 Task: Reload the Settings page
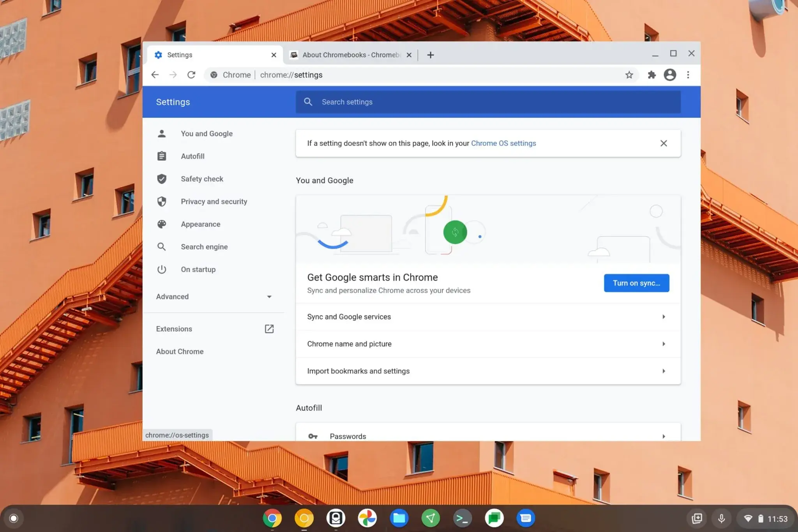191,75
